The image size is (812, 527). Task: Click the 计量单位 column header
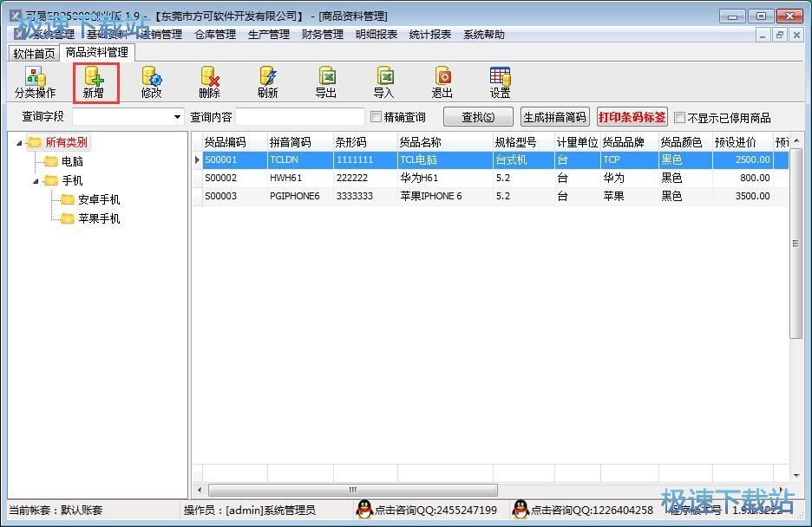pyautogui.click(x=578, y=141)
